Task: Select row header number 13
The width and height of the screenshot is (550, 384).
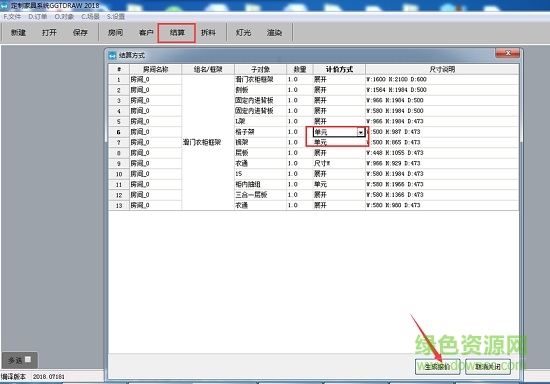Action: [x=119, y=206]
